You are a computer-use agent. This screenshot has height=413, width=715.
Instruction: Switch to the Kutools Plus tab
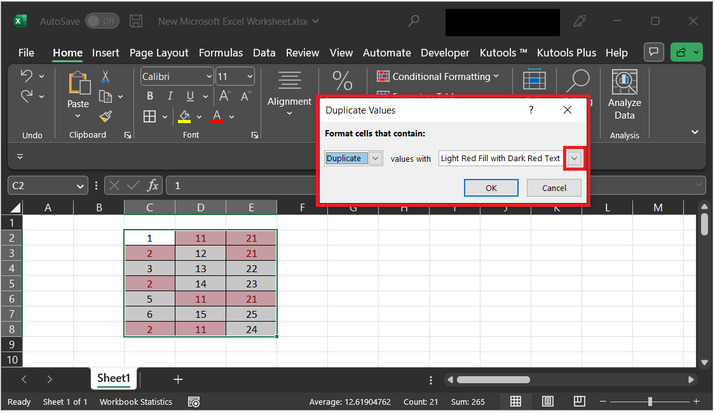[566, 53]
